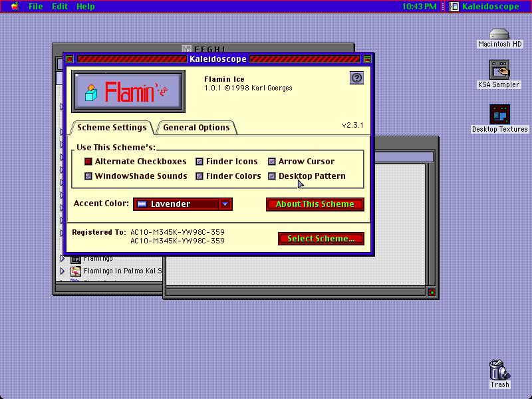532x399 pixels.
Task: Click the v2.3.1 version label
Action: pos(352,125)
